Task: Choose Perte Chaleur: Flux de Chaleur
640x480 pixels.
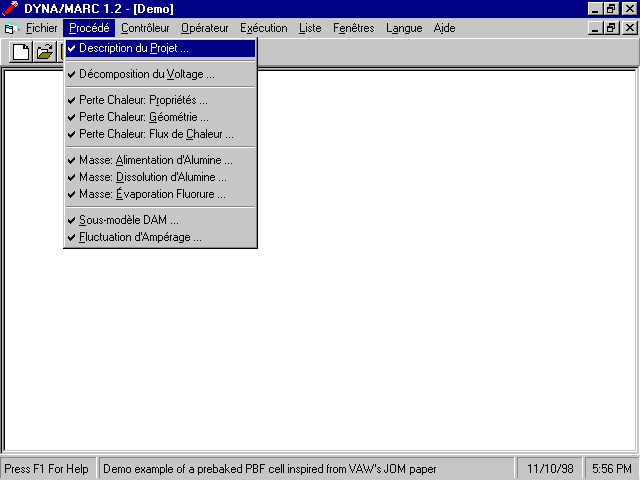Action: [160, 134]
